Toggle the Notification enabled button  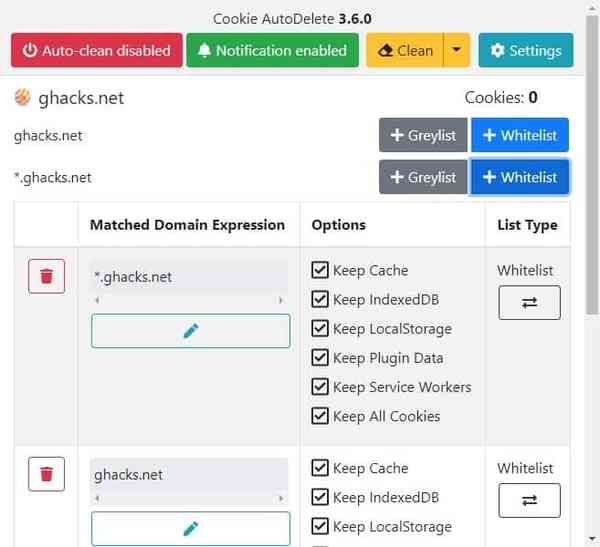tap(272, 50)
